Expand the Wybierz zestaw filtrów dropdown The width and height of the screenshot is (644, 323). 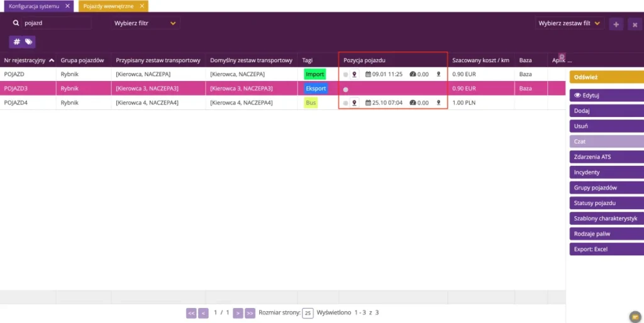569,23
